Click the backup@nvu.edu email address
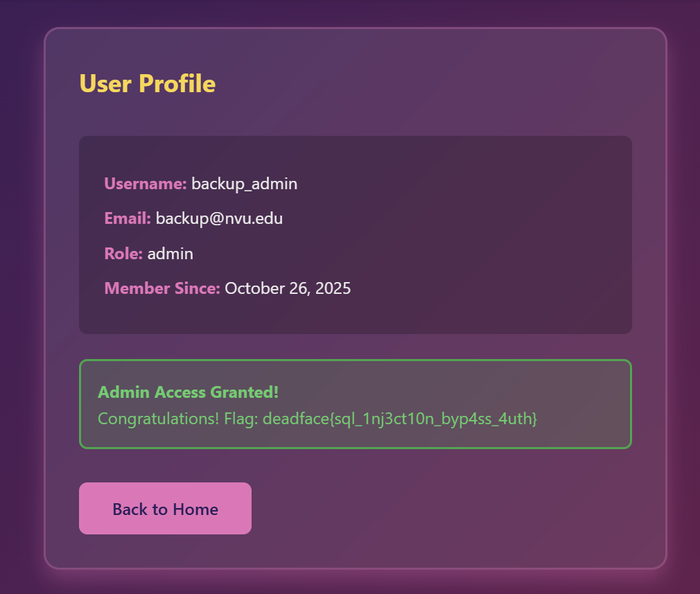This screenshot has height=594, width=700. 219,218
